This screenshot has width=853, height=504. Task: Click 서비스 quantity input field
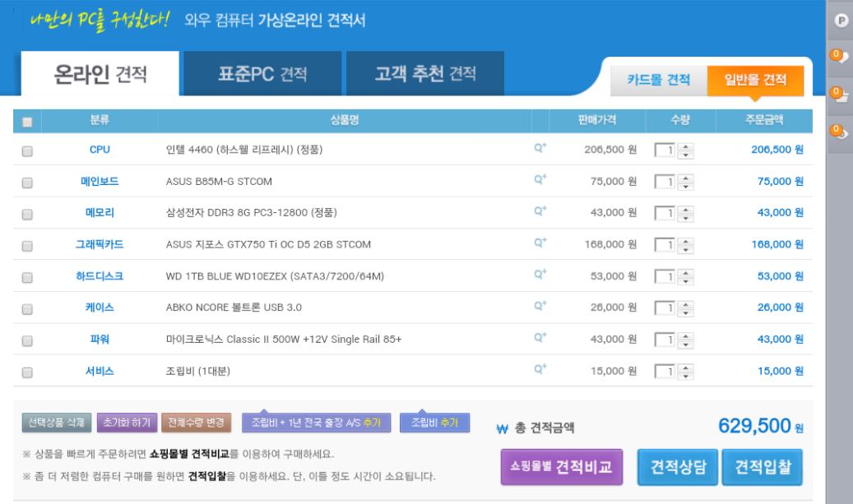[665, 372]
